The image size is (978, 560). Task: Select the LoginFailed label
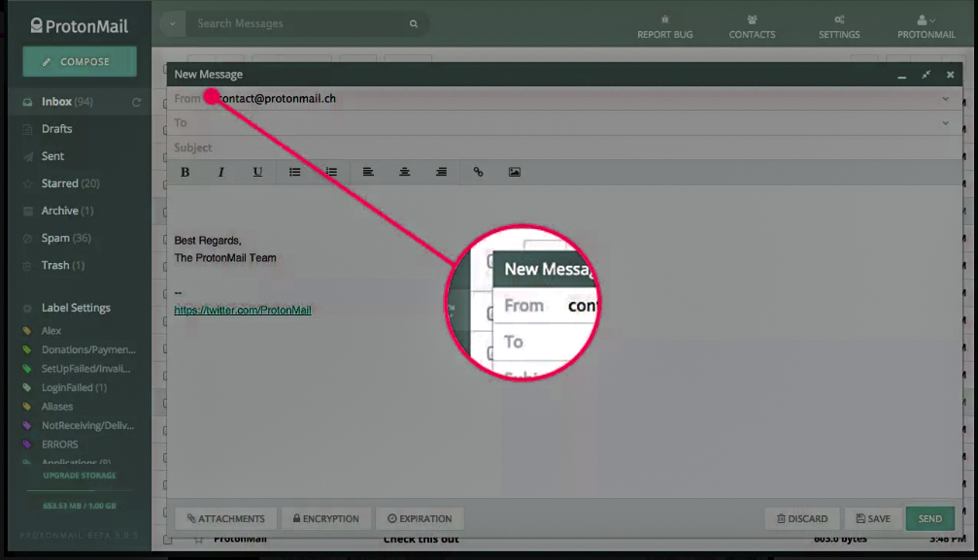(74, 388)
